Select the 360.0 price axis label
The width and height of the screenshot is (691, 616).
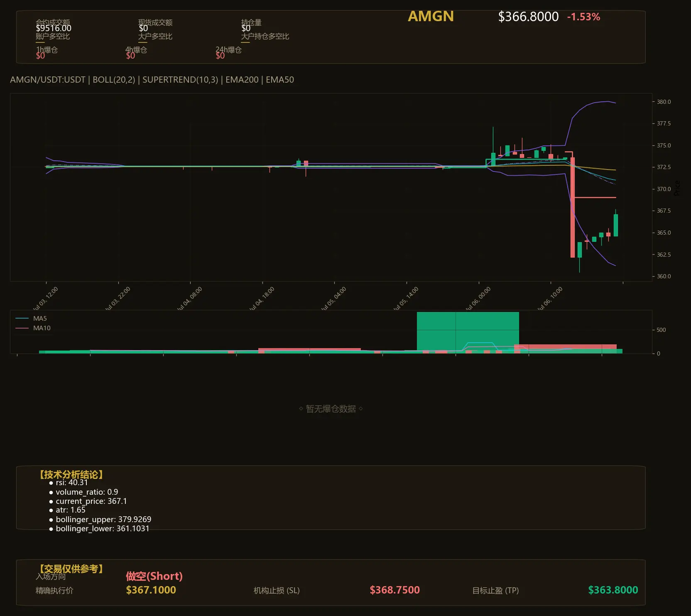(664, 276)
